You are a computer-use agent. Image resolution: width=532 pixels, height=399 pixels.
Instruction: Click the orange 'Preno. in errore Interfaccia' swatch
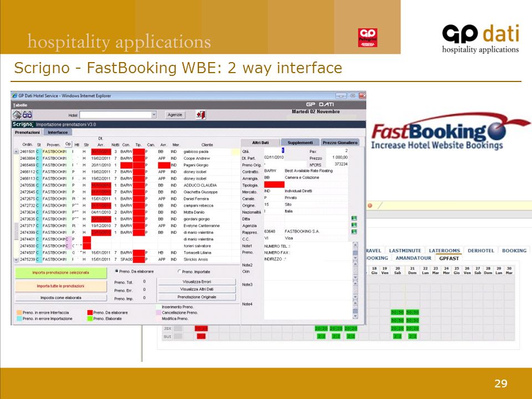tap(19, 313)
